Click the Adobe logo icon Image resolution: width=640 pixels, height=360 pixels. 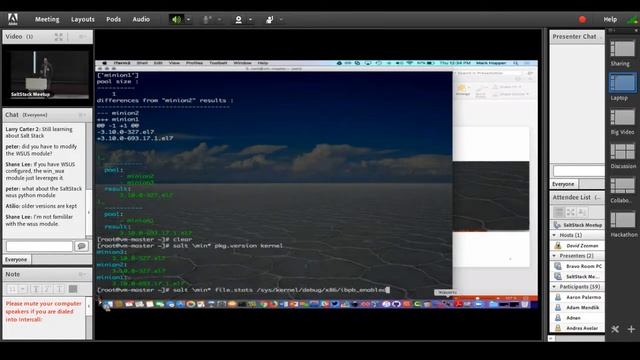[x=13, y=19]
